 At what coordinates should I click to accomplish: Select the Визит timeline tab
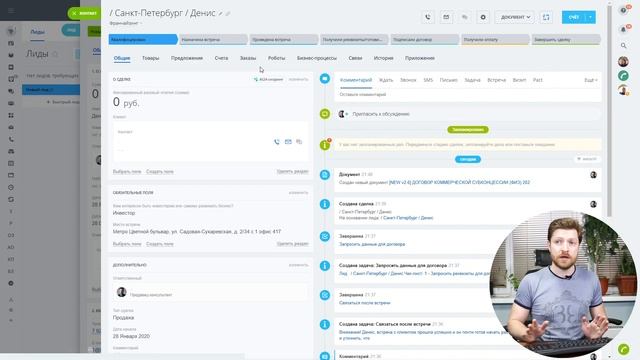(x=519, y=80)
